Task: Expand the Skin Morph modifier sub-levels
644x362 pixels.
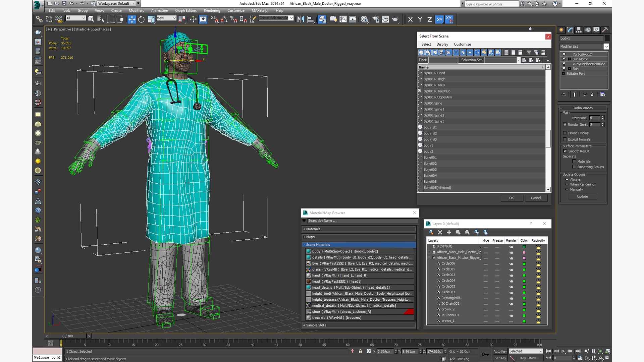Action: (x=570, y=59)
